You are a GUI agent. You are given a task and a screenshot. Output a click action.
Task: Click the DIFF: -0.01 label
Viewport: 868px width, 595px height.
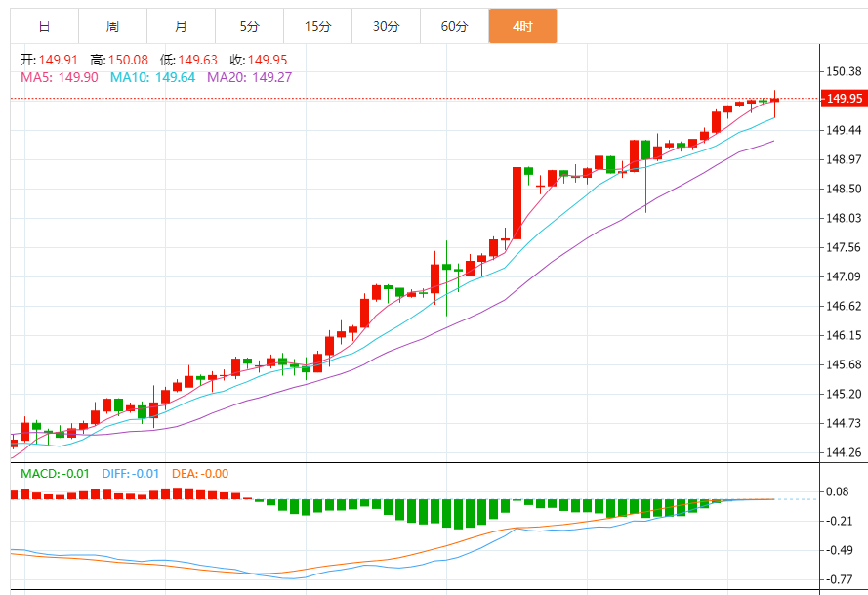tap(130, 474)
